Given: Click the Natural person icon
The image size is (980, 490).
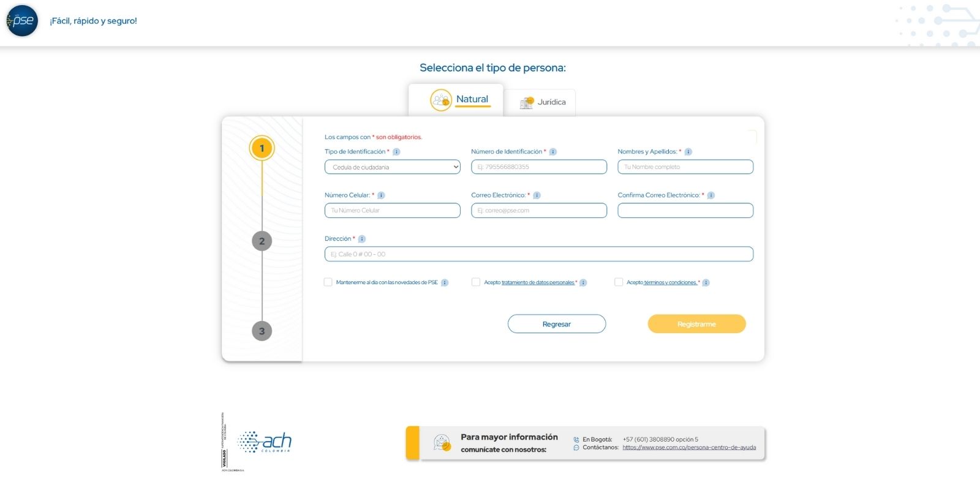Looking at the screenshot, I should 441,100.
